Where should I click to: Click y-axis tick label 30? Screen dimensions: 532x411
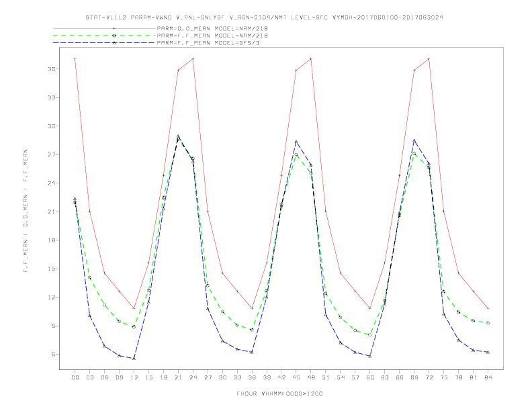click(x=52, y=126)
